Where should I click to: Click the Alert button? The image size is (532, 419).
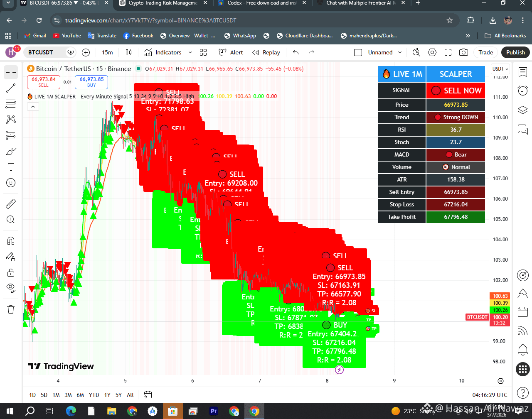coord(232,52)
